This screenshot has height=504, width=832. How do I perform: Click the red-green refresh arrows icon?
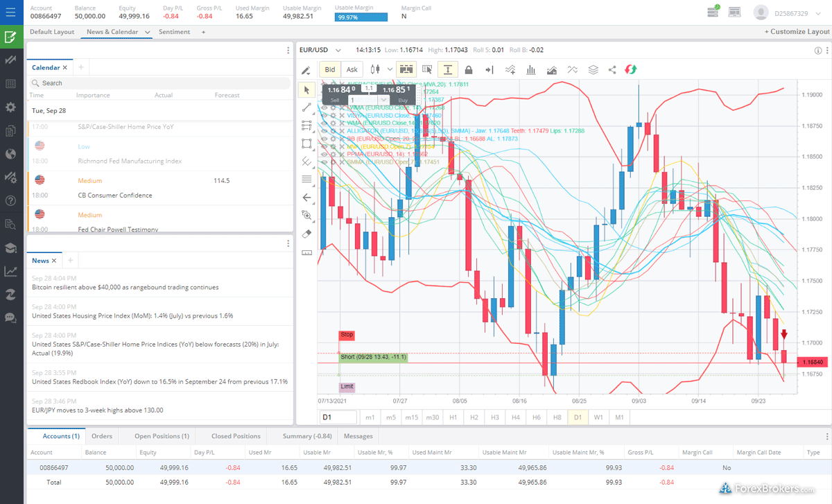coord(631,69)
